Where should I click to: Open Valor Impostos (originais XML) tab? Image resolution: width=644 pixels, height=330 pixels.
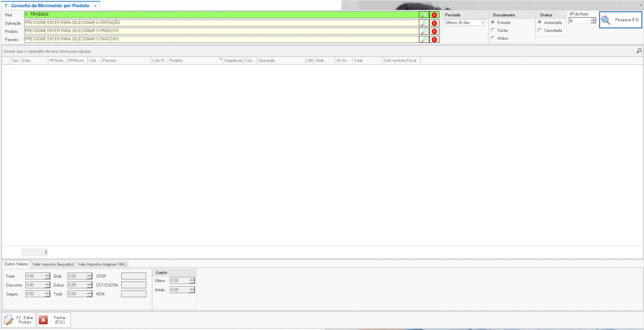point(102,265)
